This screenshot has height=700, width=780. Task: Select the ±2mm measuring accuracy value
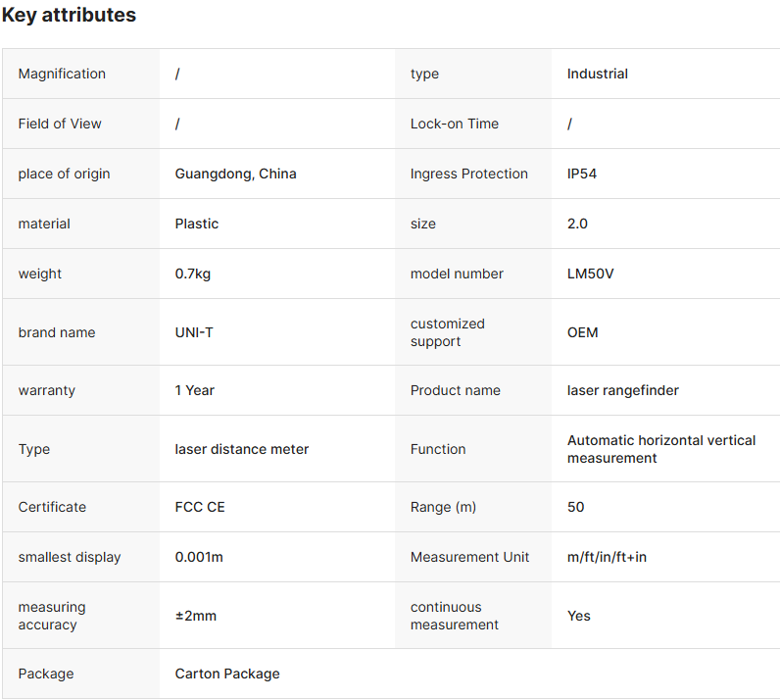pos(196,616)
